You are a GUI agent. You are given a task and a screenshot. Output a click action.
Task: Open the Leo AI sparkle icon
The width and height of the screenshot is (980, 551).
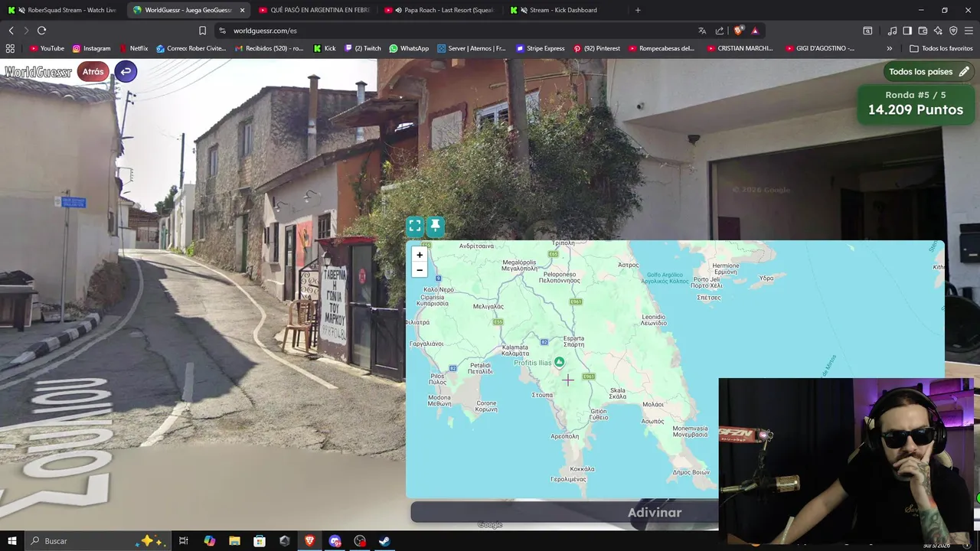(938, 31)
